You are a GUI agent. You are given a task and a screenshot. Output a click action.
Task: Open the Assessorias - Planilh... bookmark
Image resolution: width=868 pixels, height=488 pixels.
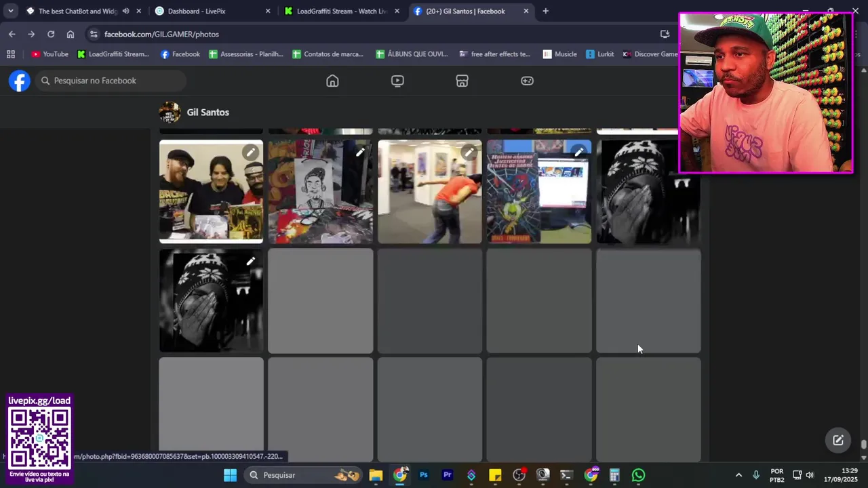245,54
